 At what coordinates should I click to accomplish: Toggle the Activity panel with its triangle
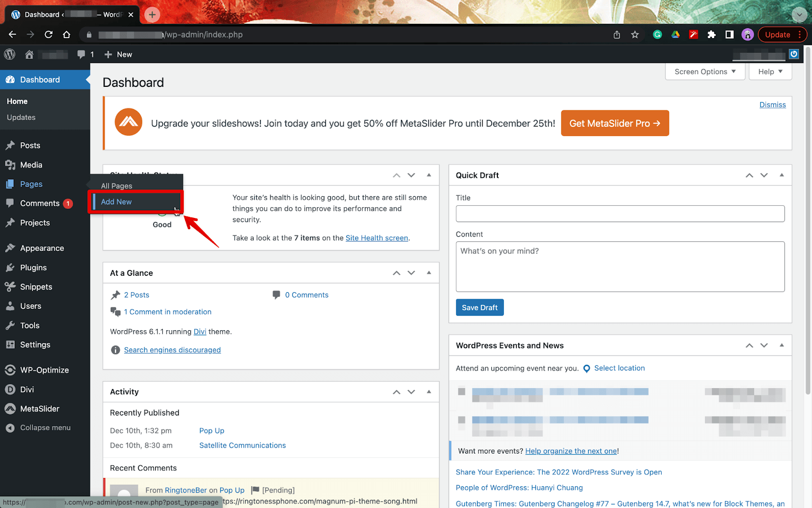pos(429,392)
